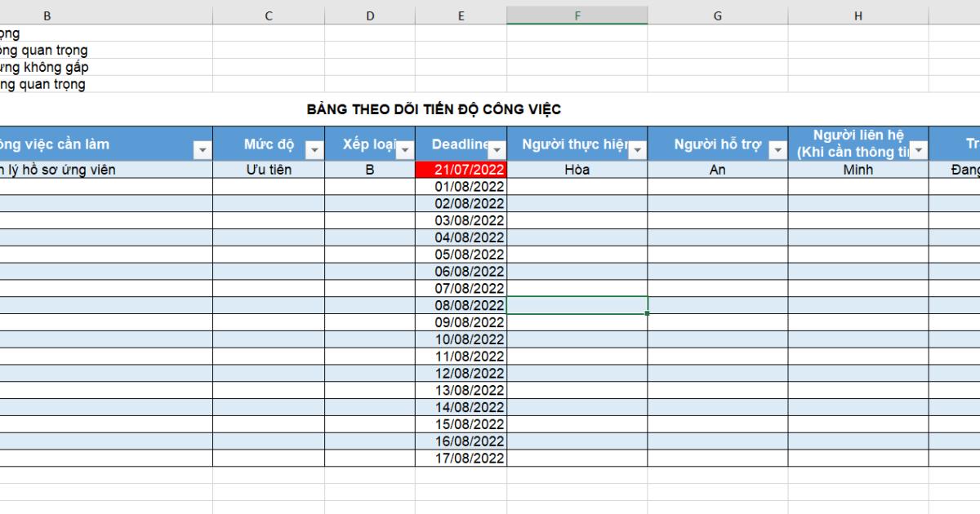
Task: Select column E header
Action: point(461,16)
